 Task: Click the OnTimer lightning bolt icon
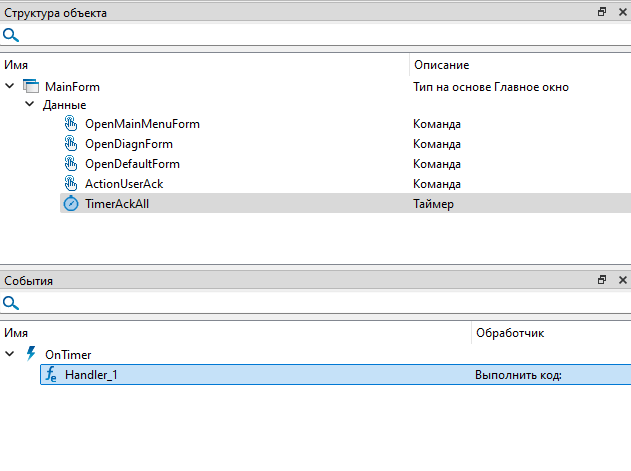pos(31,354)
